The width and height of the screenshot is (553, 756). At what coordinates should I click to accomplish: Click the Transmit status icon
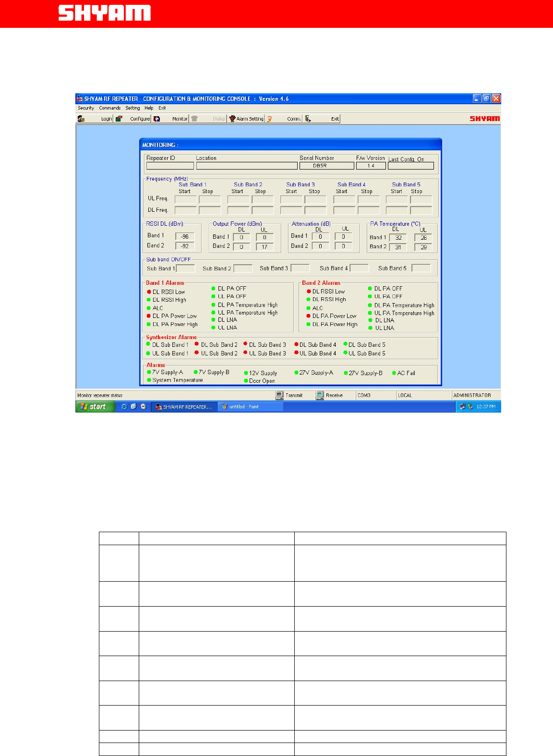coord(280,395)
